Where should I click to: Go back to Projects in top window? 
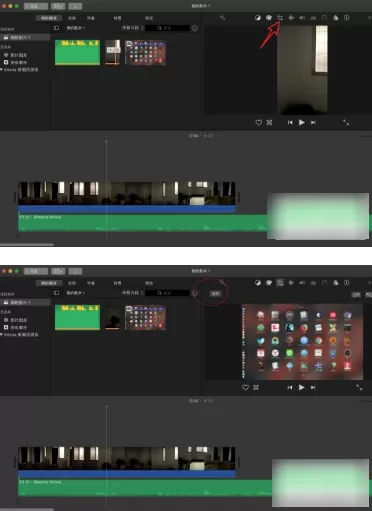(36, 6)
